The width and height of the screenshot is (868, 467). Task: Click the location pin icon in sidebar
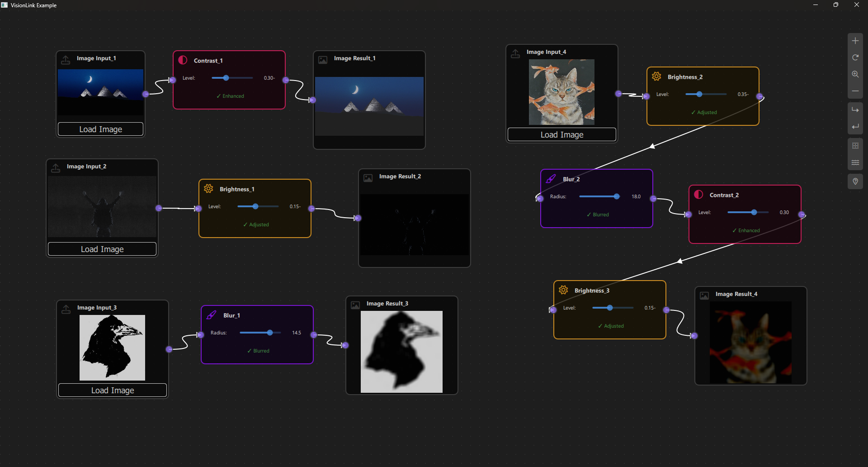coord(856,181)
